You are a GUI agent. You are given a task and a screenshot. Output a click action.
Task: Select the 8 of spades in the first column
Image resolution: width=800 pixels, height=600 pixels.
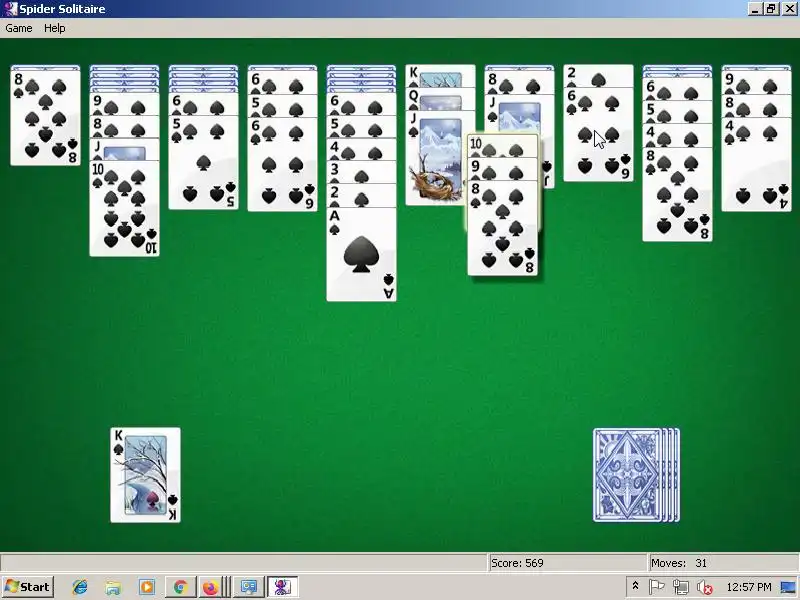tap(45, 117)
